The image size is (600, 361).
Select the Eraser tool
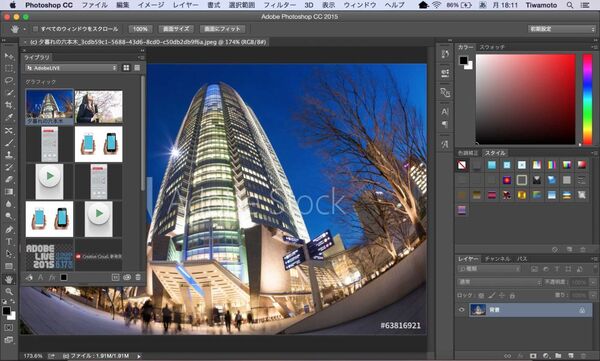[8, 179]
